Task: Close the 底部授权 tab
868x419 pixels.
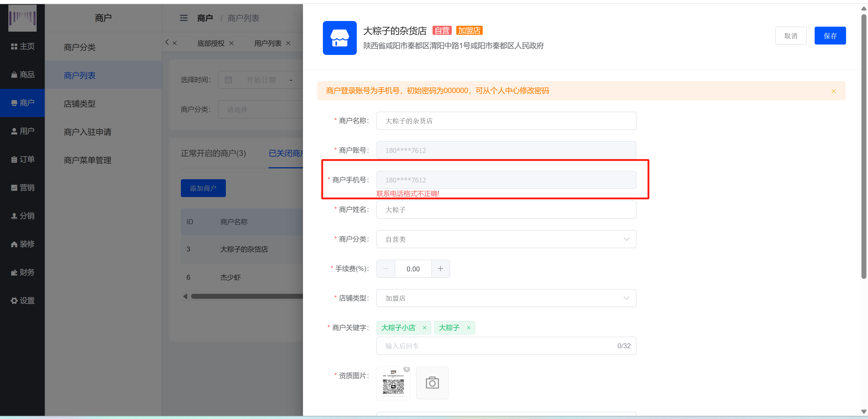Action: click(x=232, y=43)
